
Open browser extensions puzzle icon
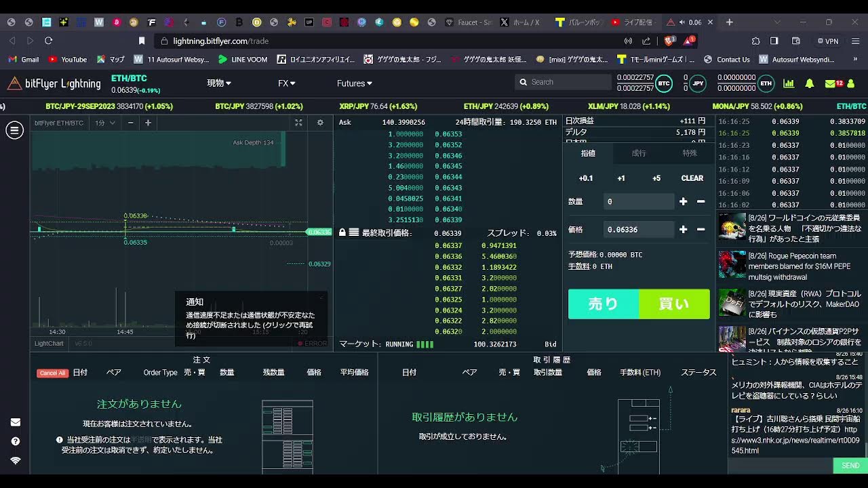pos(755,41)
